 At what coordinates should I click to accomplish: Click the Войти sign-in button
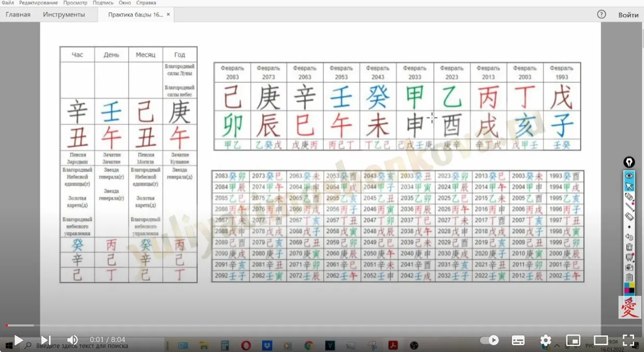(628, 15)
